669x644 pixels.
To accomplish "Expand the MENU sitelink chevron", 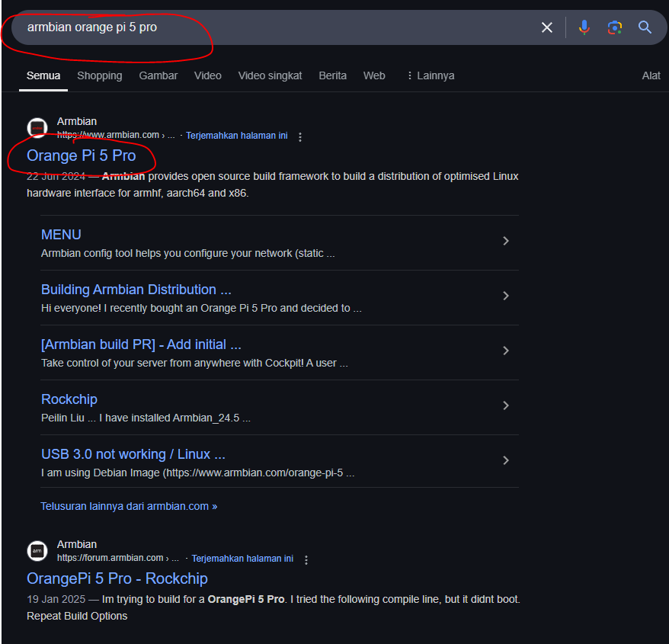I will coord(505,241).
